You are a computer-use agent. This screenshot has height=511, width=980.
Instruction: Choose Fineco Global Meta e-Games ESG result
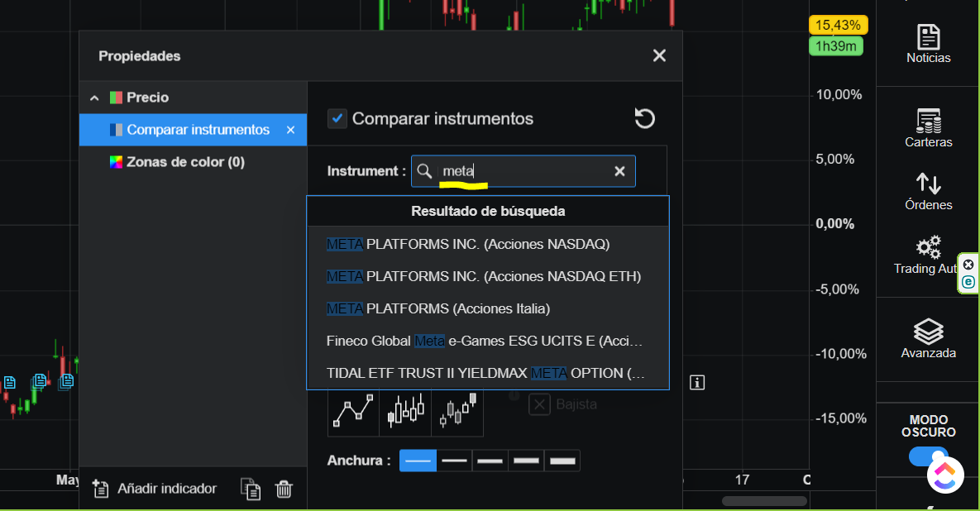pyautogui.click(x=487, y=341)
